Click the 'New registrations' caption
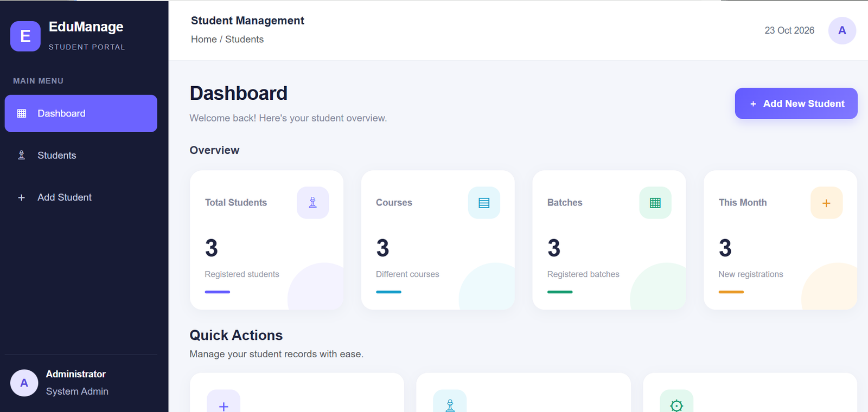This screenshot has width=868, height=412. pyautogui.click(x=751, y=274)
